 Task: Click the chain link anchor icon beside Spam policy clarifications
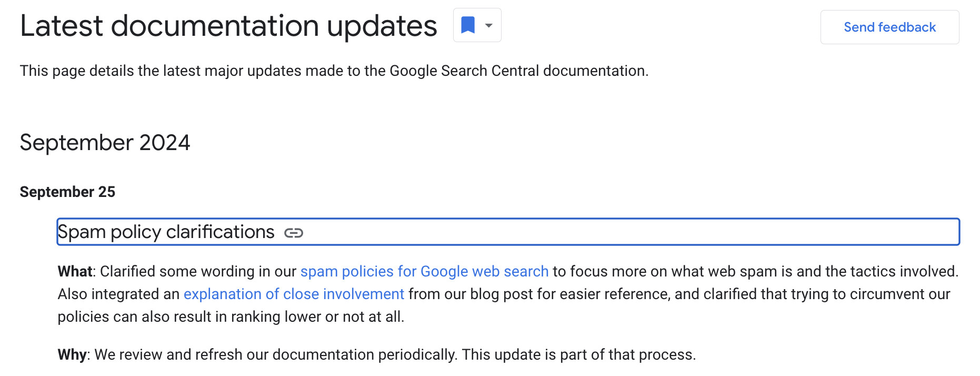[x=294, y=232]
